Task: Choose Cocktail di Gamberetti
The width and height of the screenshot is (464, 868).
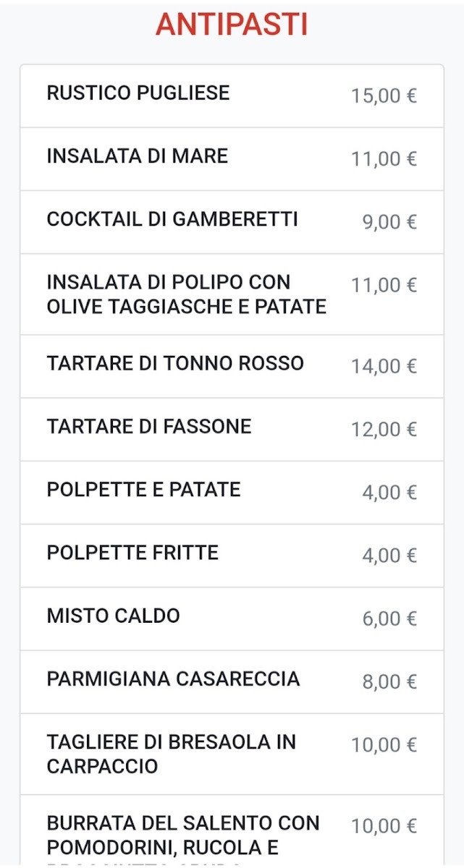Action: [172, 220]
